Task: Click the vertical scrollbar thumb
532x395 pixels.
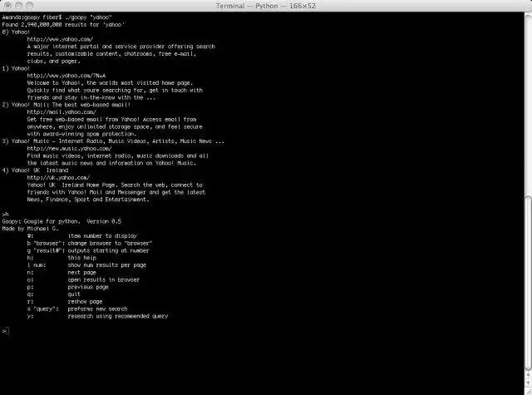Action: 528,284
